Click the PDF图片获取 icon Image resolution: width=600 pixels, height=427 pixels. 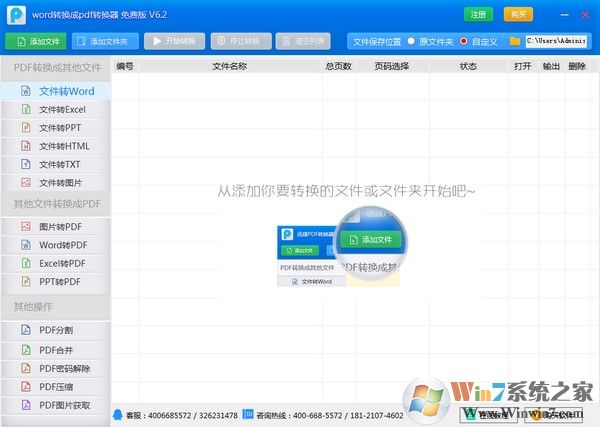pos(26,405)
